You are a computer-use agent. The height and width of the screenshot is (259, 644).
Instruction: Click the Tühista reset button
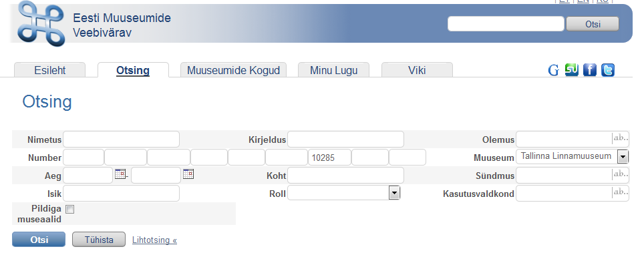coord(99,240)
